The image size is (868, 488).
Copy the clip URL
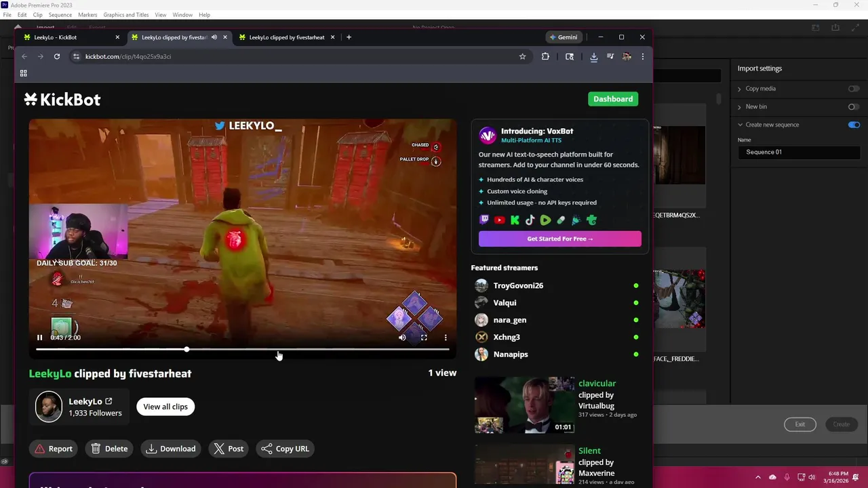pos(285,449)
